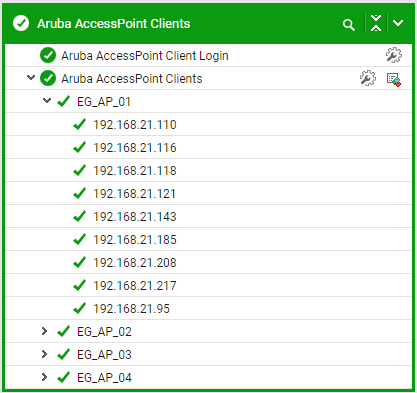Select client 192.168.21.143
The width and height of the screenshot is (417, 393).
135,217
